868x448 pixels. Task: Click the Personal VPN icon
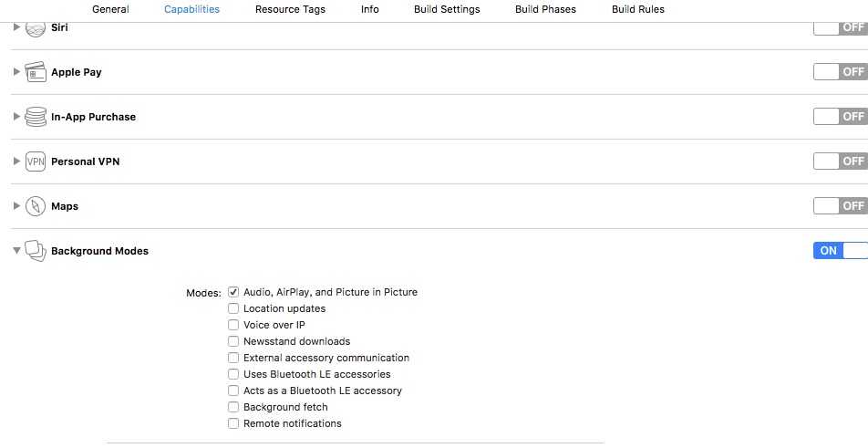[36, 161]
